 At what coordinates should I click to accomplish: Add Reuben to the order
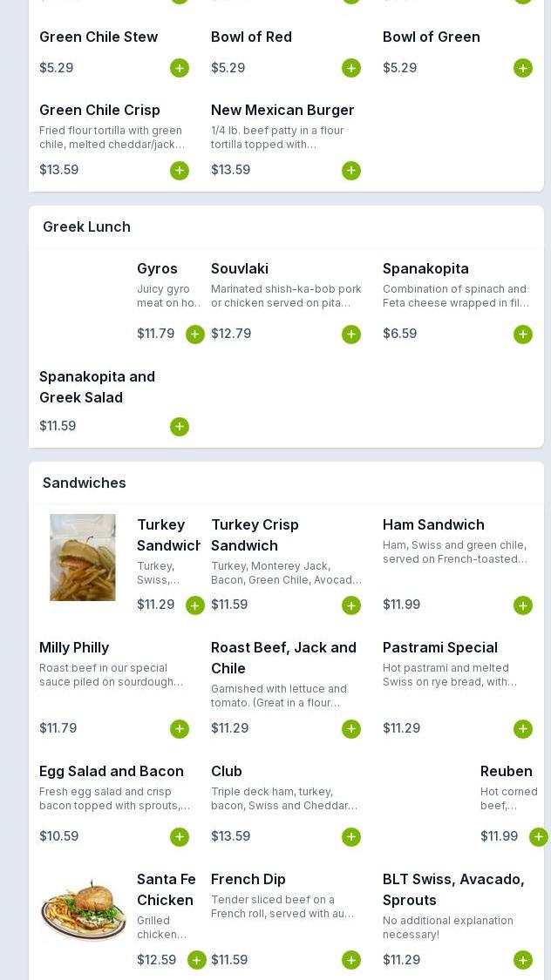pyautogui.click(x=539, y=837)
